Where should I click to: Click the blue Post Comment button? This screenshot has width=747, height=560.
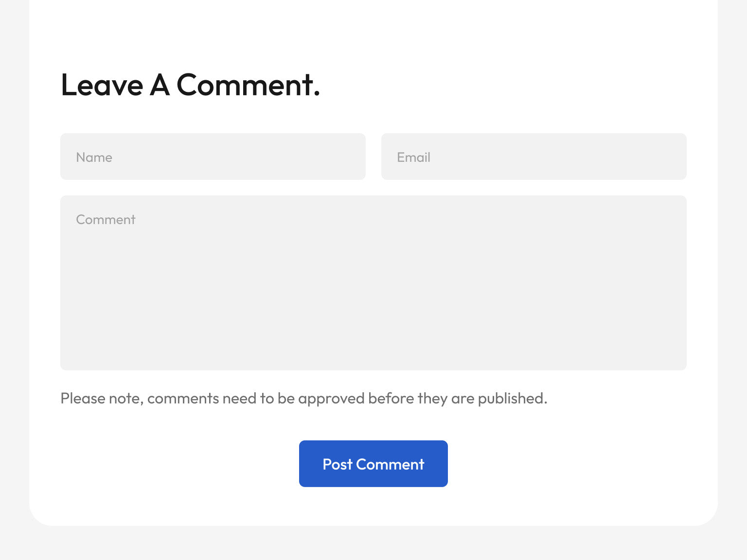point(373,464)
